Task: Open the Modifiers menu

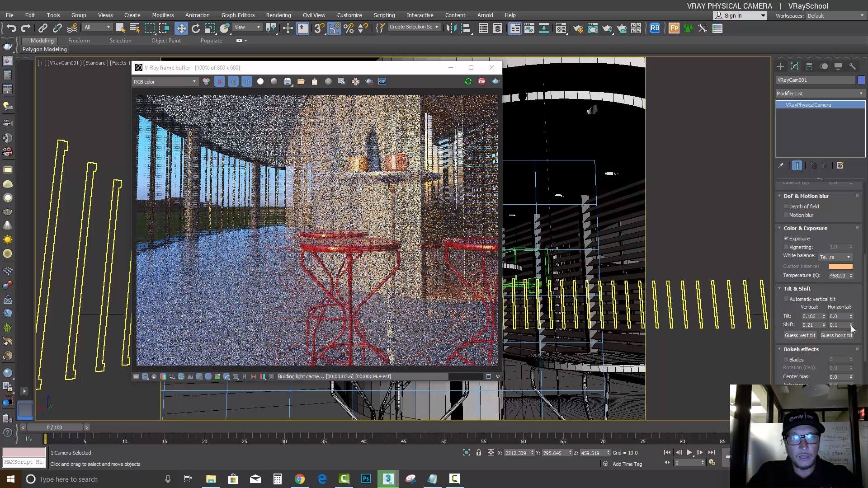Action: (x=163, y=15)
